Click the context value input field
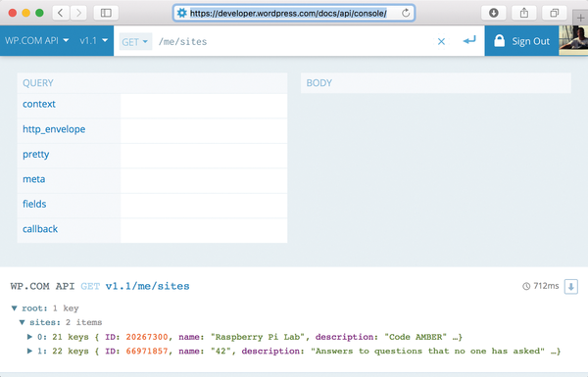Viewport: 588px width, 377px height. (204, 106)
